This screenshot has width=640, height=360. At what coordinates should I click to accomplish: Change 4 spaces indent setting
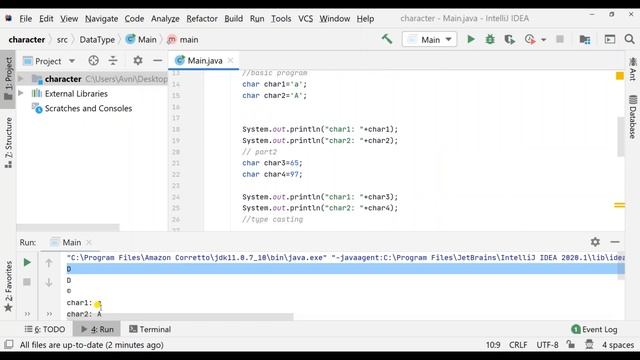618,344
